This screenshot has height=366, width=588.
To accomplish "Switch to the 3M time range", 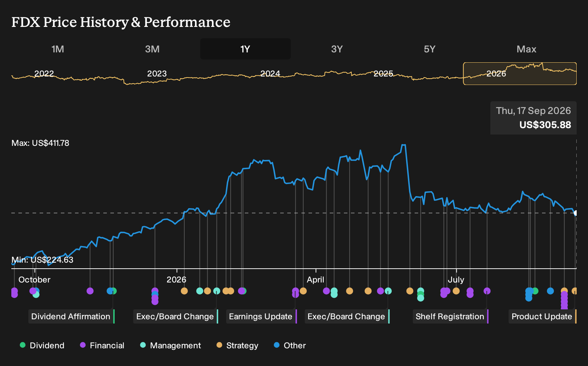I will pos(152,49).
